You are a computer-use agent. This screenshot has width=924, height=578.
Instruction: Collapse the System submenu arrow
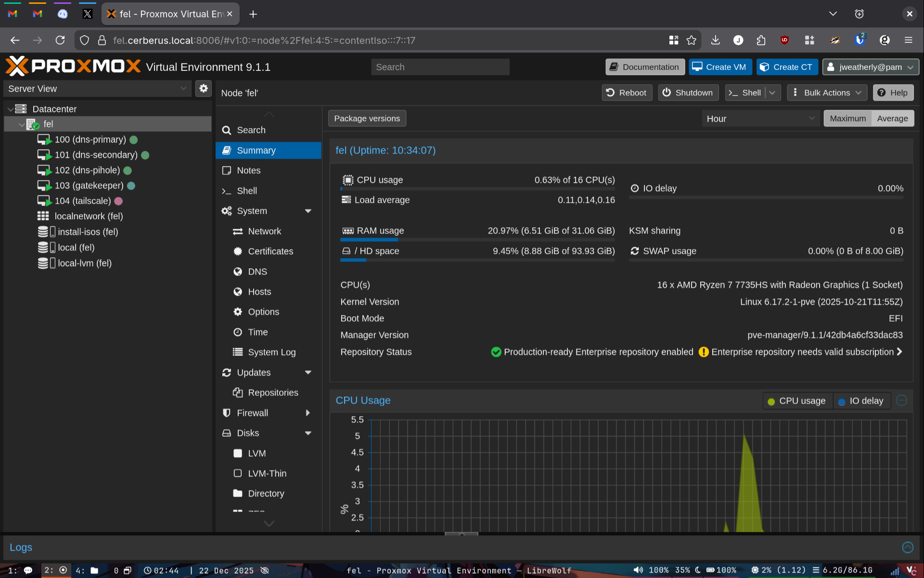coord(308,211)
